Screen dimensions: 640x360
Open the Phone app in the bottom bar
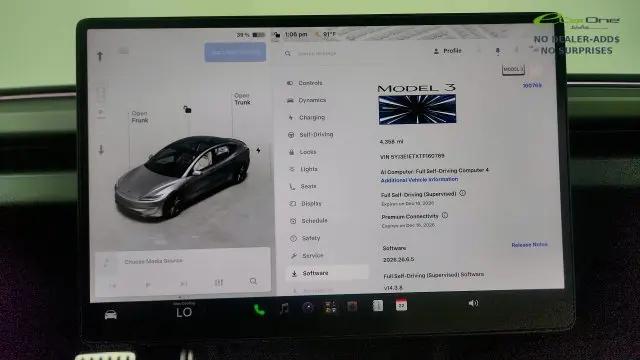259,310
